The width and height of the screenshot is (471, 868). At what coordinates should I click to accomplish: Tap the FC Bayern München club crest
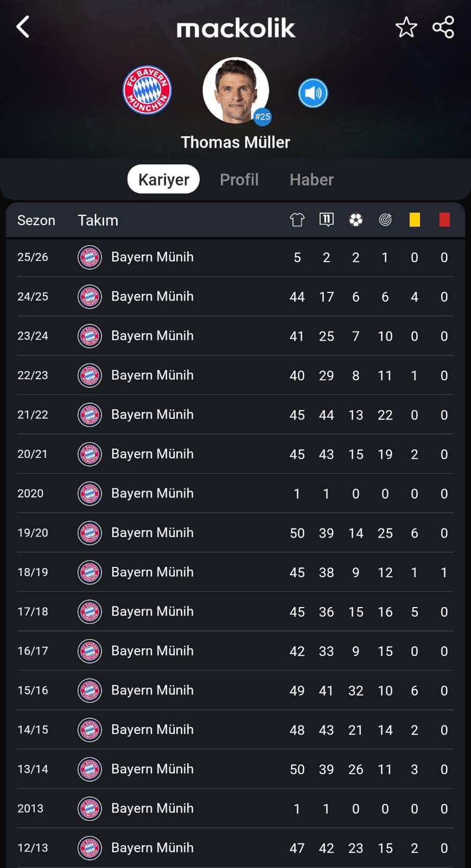[147, 90]
